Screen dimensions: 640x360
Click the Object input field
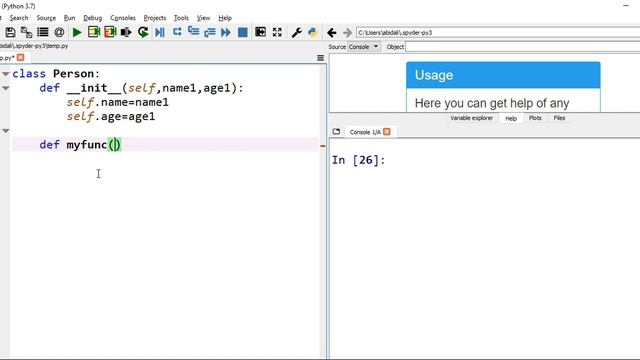point(522,47)
